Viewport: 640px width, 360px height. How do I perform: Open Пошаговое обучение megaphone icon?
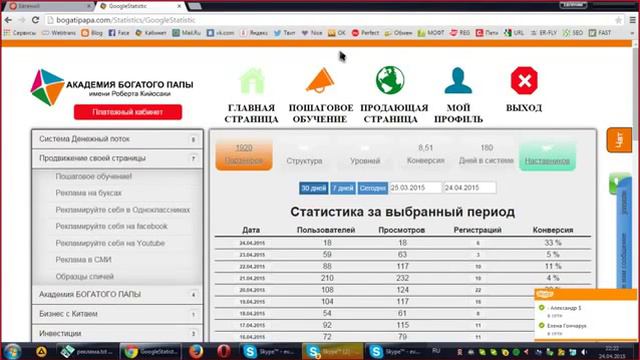(320, 80)
